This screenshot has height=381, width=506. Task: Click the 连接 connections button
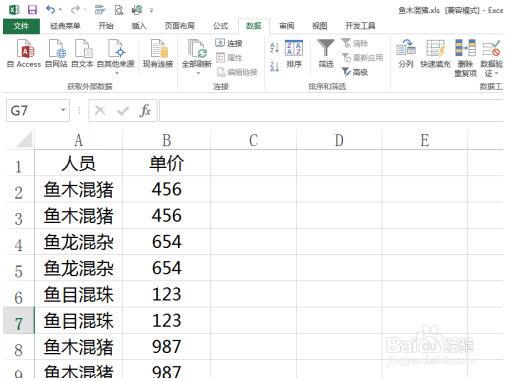click(229, 43)
